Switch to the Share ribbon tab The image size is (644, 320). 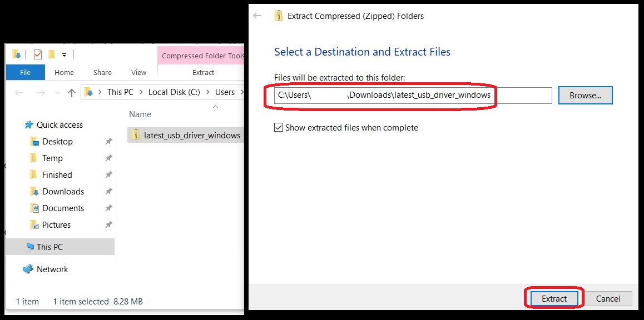coord(102,72)
